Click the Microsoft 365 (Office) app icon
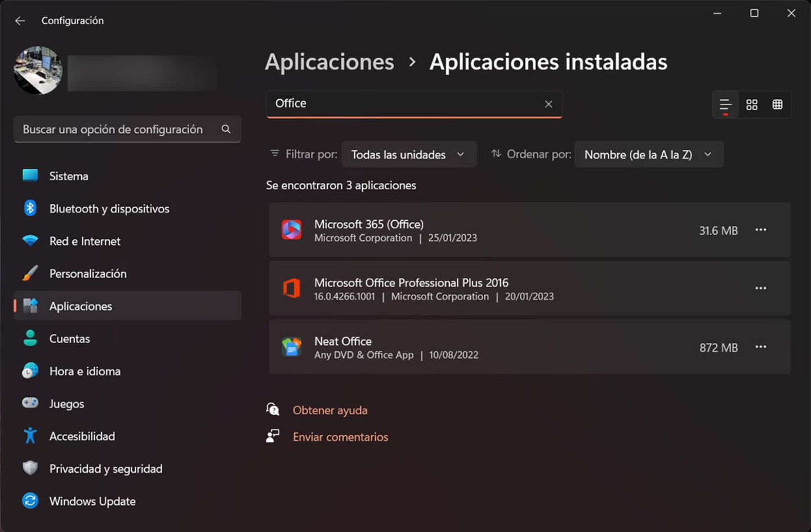The height and width of the screenshot is (532, 811). pos(292,230)
